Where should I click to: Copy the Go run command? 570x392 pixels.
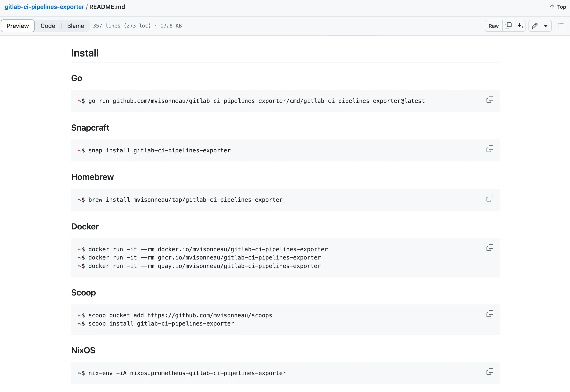click(490, 99)
